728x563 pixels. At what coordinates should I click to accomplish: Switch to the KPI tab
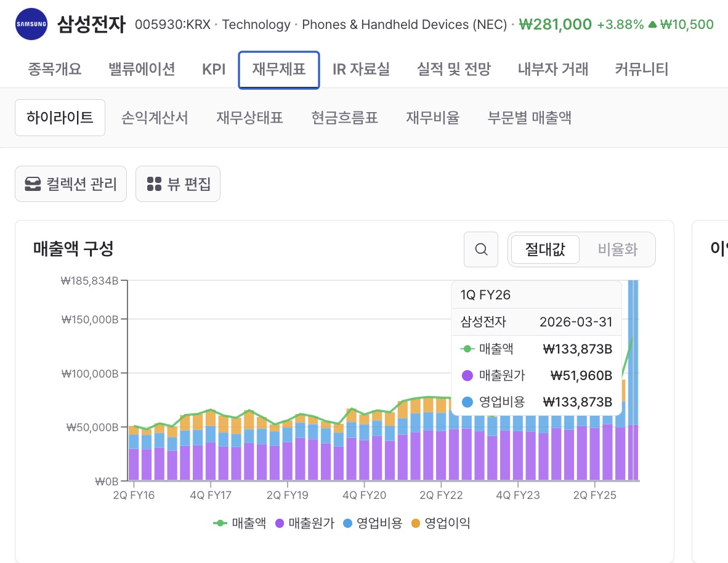point(214,69)
